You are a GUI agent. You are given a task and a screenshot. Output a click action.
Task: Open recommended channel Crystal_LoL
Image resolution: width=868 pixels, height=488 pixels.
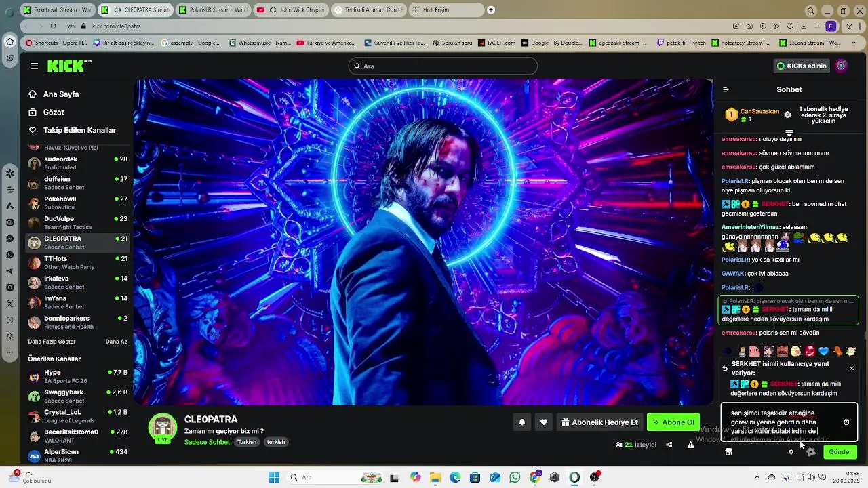[x=77, y=416]
